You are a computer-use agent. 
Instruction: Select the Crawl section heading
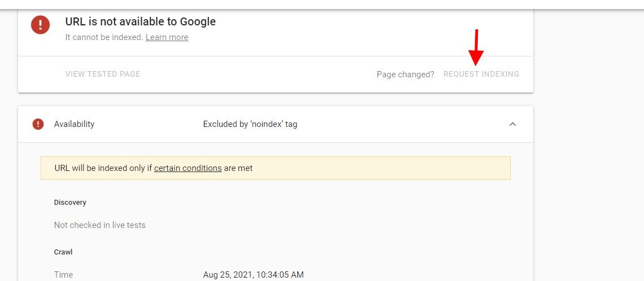click(x=63, y=252)
